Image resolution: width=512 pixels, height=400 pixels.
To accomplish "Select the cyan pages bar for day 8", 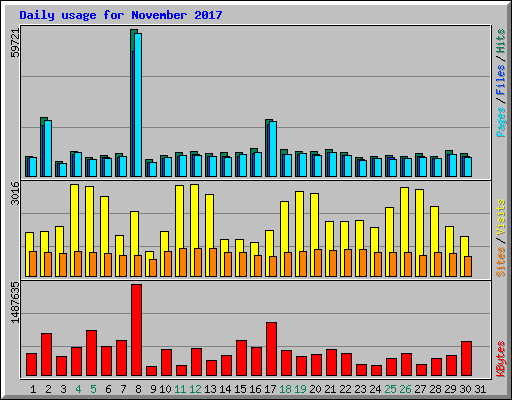I will pos(138,105).
